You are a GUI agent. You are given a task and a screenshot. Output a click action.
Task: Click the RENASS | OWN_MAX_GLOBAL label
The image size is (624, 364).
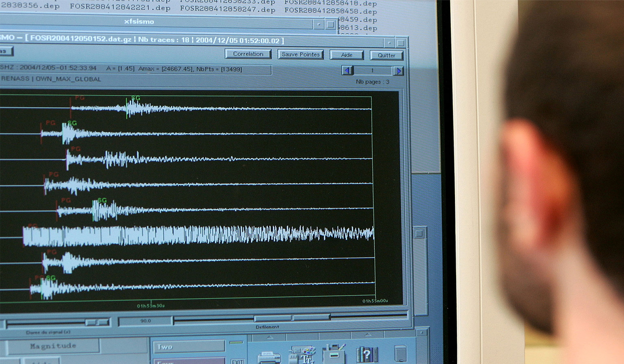click(51, 79)
